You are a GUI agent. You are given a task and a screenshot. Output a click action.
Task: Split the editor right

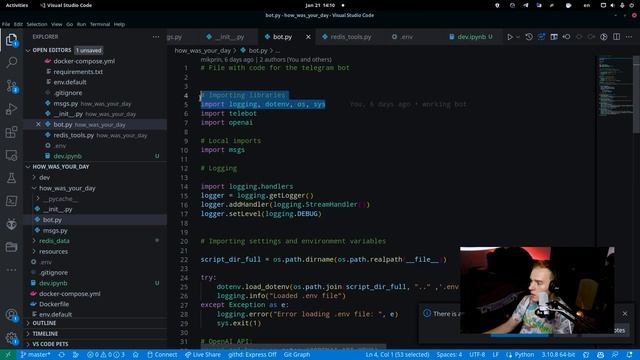(617, 37)
